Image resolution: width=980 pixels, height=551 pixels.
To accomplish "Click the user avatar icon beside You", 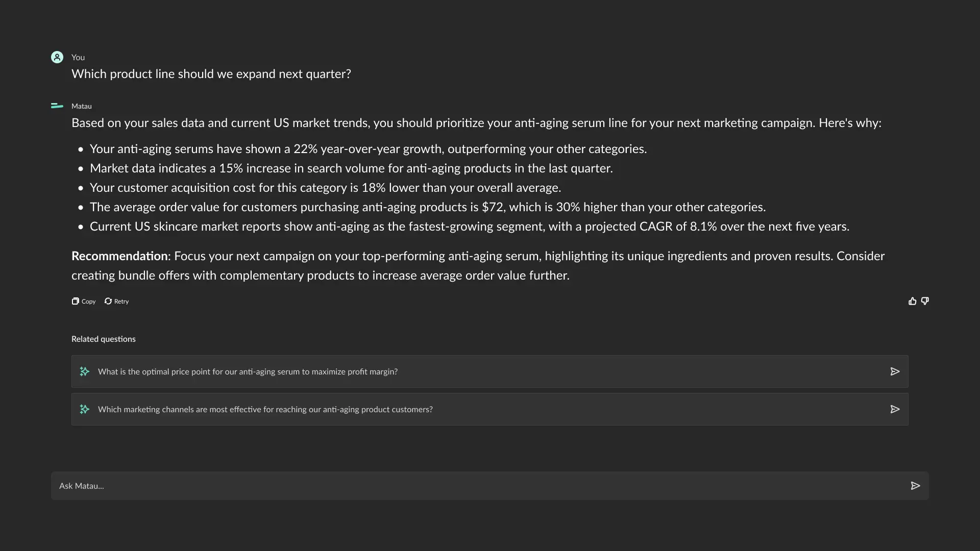I will (x=57, y=57).
